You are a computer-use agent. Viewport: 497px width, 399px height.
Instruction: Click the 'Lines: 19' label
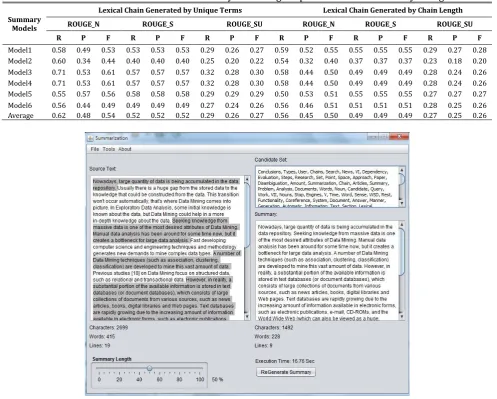100,346
